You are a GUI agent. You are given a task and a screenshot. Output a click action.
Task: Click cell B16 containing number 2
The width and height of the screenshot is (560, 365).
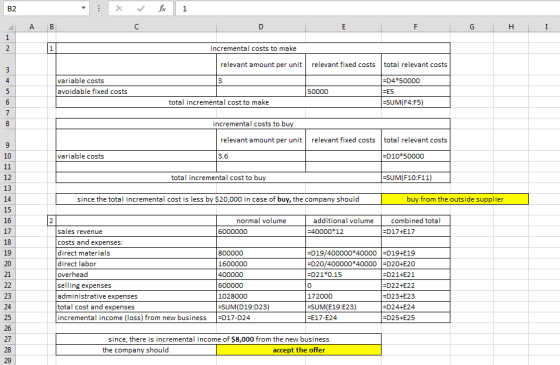pos(51,221)
